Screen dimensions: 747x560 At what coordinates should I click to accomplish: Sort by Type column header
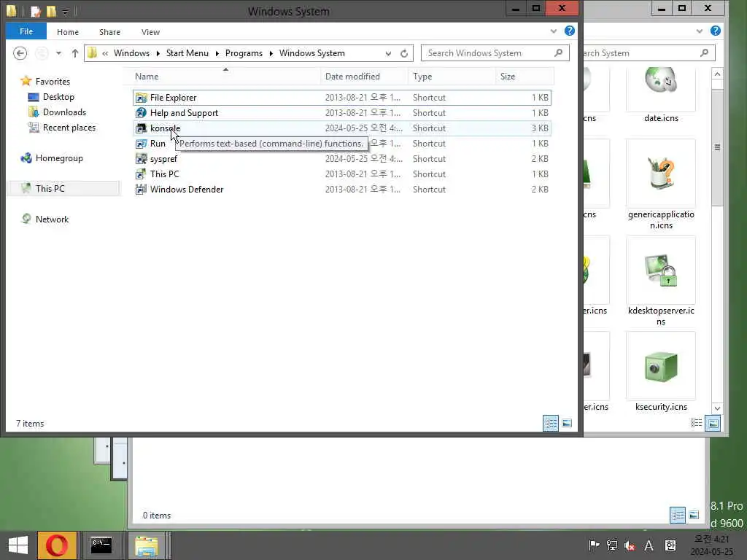click(452, 76)
